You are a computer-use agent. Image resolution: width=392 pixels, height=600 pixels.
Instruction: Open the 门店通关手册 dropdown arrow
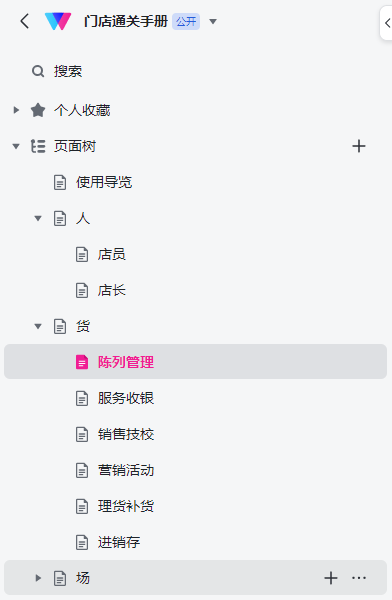pos(213,21)
